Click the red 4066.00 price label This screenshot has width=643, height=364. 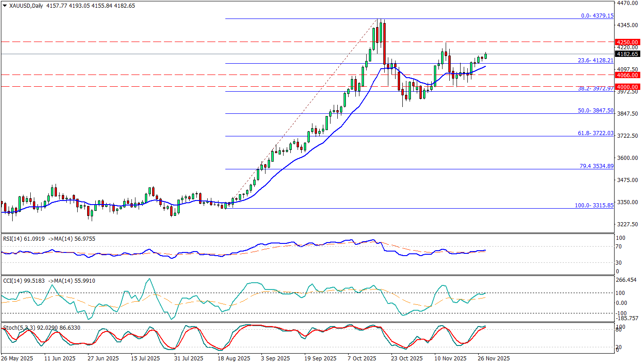(x=628, y=75)
